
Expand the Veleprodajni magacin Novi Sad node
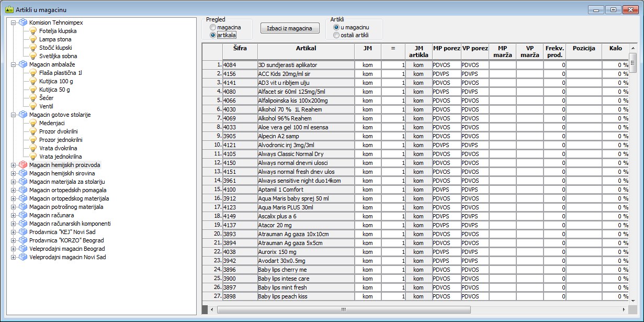(13, 257)
